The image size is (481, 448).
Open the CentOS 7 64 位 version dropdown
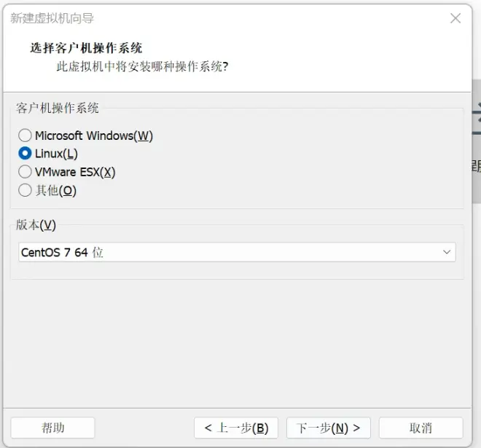(x=237, y=252)
